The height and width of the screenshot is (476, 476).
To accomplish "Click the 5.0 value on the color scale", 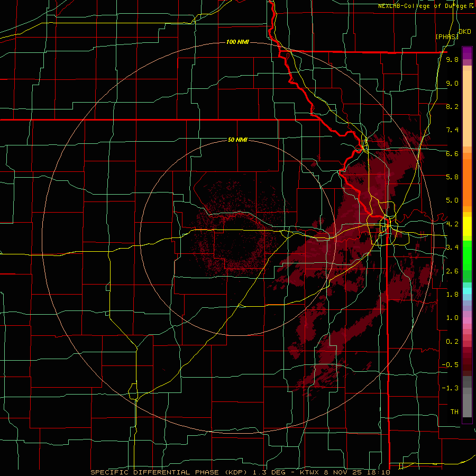I will [x=452, y=200].
